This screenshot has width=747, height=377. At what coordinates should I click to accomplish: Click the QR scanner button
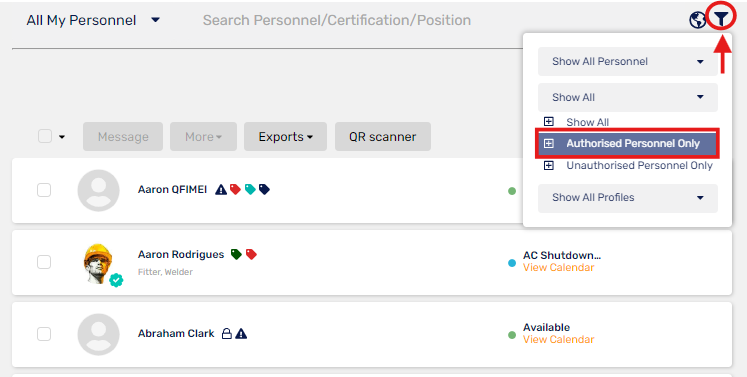pyautogui.click(x=383, y=137)
